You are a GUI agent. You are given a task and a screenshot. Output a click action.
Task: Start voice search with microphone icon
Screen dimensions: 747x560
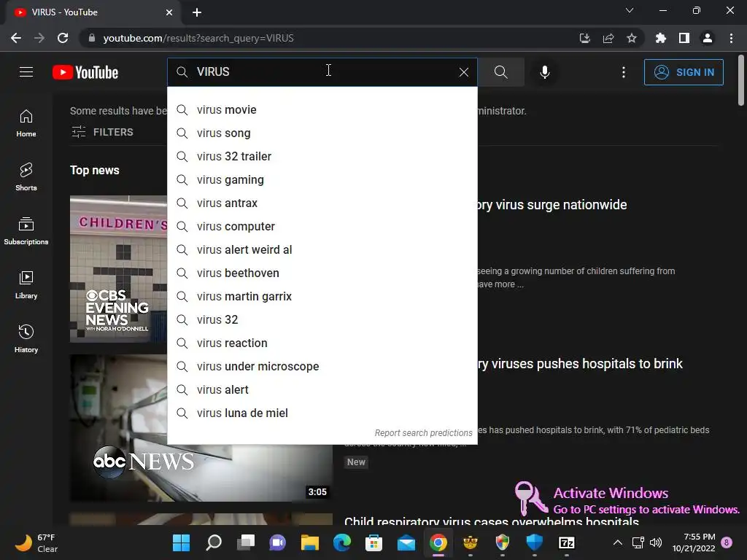544,72
